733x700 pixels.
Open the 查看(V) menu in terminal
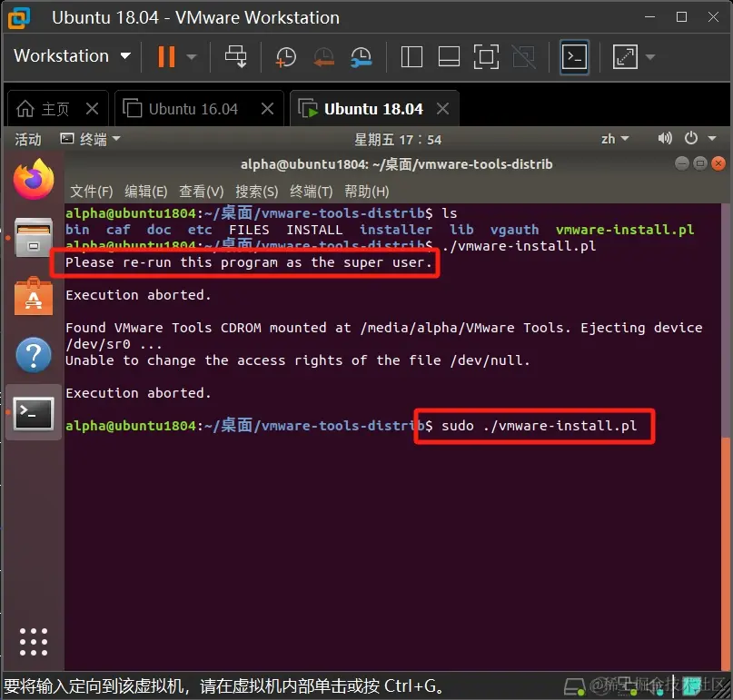coord(201,192)
